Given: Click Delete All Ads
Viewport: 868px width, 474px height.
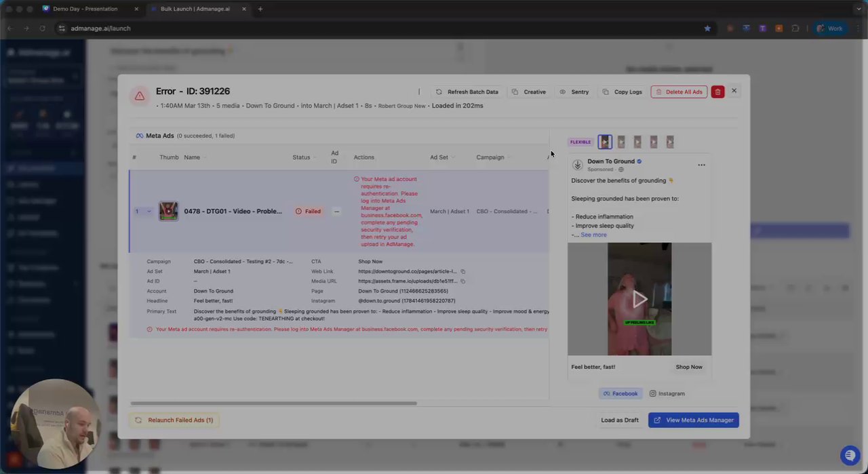Looking at the screenshot, I should (x=679, y=92).
